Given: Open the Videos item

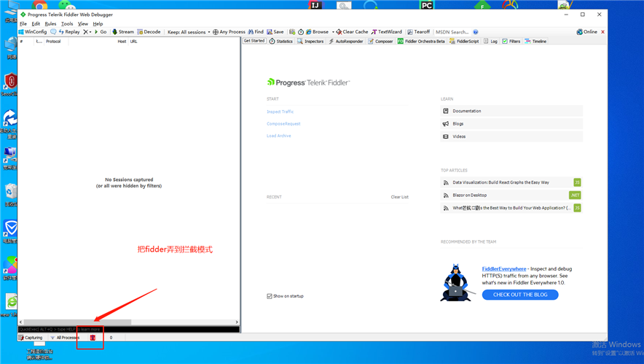Looking at the screenshot, I should pyautogui.click(x=511, y=136).
